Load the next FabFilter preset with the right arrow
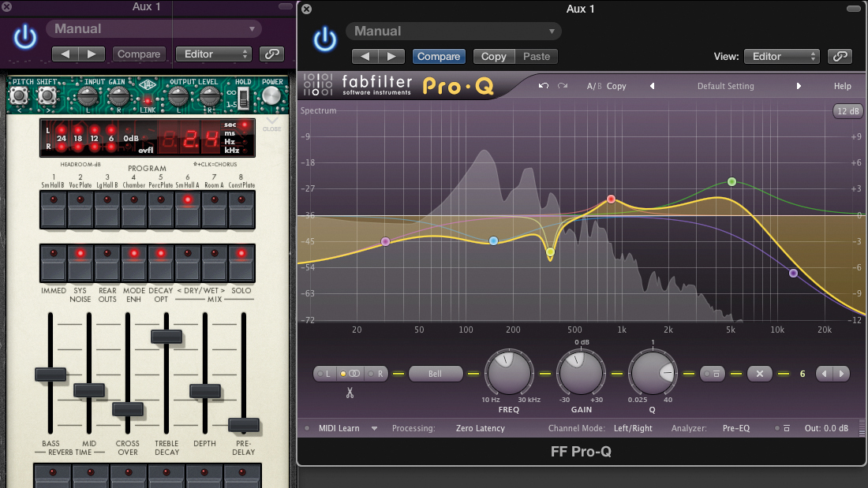868x488 pixels. click(x=799, y=86)
